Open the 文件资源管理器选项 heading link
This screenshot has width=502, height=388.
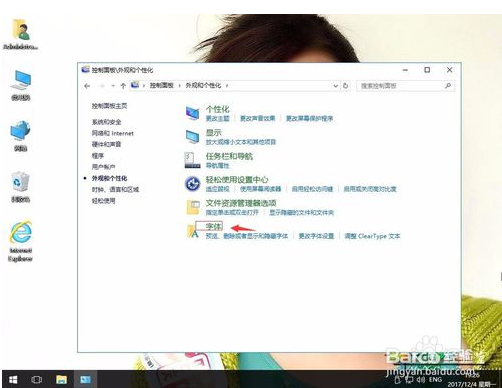[x=241, y=203]
